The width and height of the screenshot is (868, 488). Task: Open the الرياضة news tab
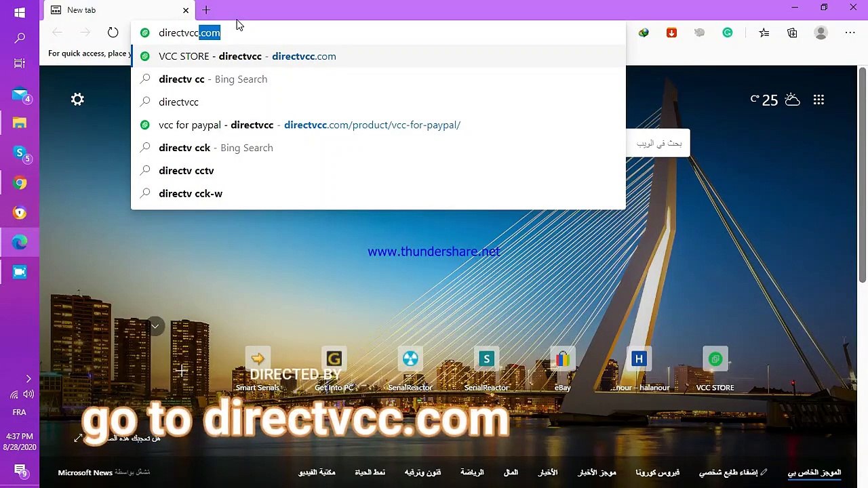[x=472, y=472]
